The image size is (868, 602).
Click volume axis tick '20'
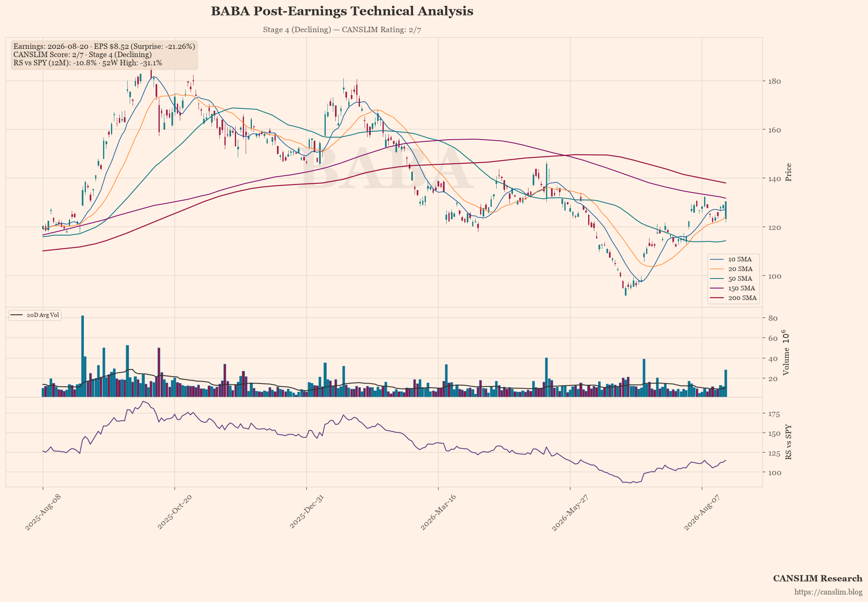[x=773, y=379]
